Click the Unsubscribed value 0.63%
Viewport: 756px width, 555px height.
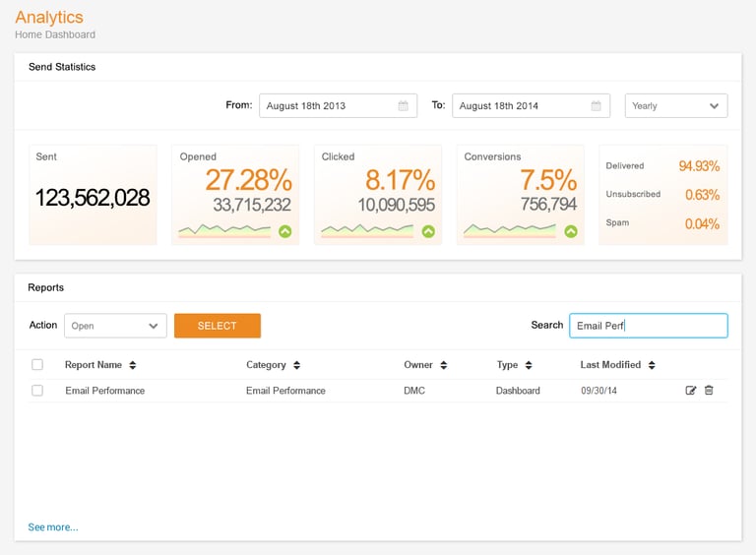[x=703, y=195]
